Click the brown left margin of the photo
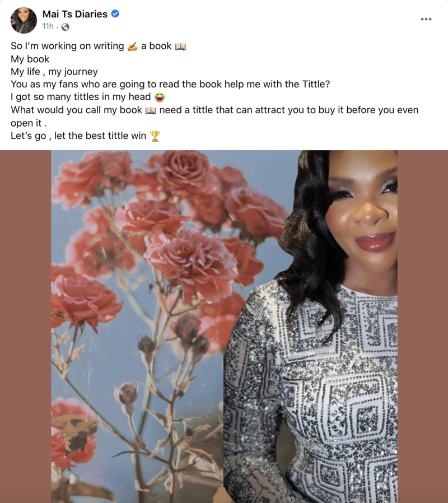 (x=26, y=327)
